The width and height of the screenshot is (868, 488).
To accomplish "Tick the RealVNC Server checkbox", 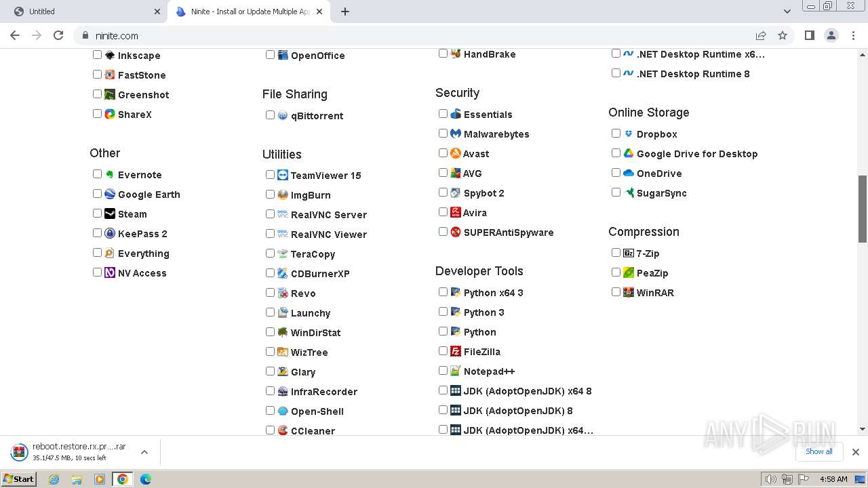I will [270, 214].
